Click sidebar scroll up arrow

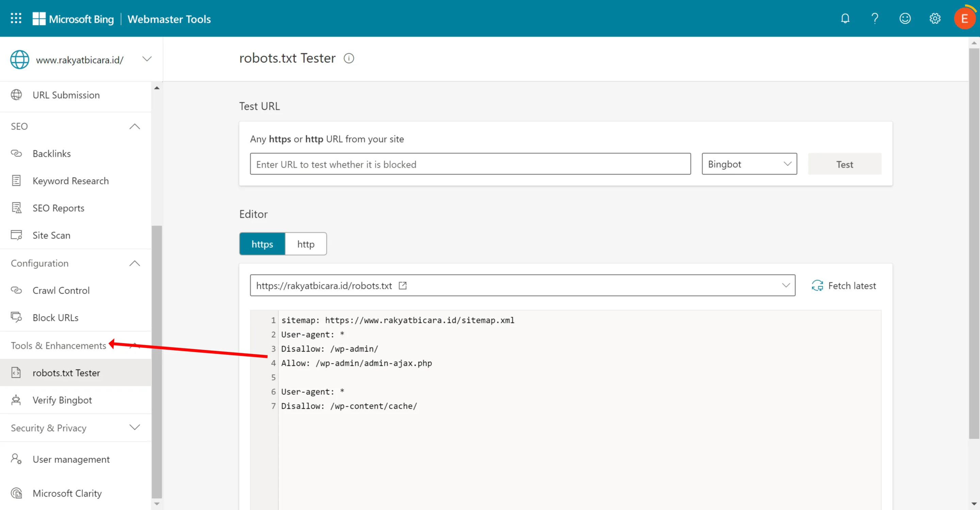pos(157,87)
